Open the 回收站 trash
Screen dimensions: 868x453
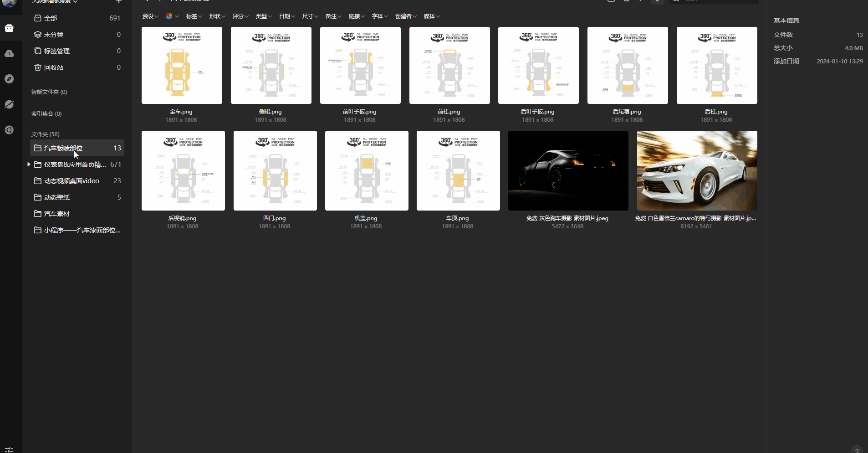pos(77,67)
